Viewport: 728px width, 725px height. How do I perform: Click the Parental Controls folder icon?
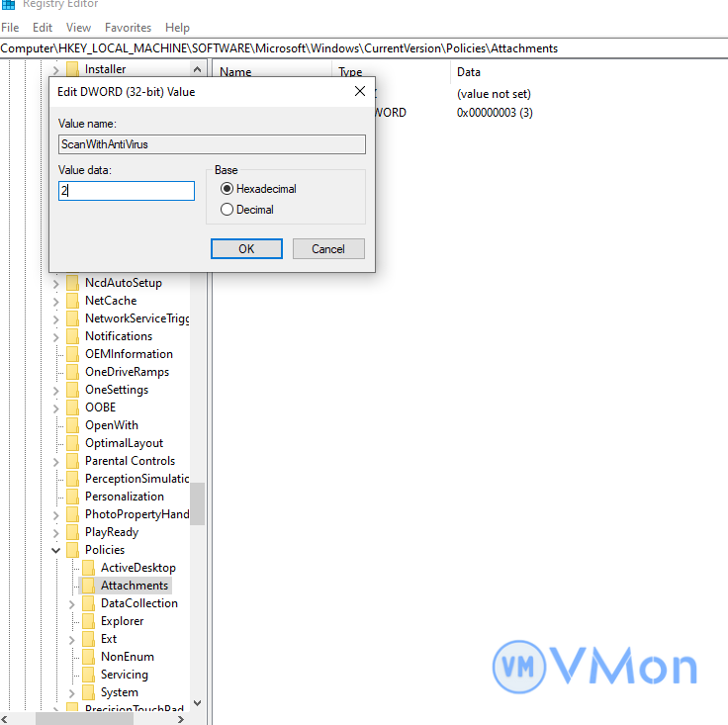coord(72,461)
